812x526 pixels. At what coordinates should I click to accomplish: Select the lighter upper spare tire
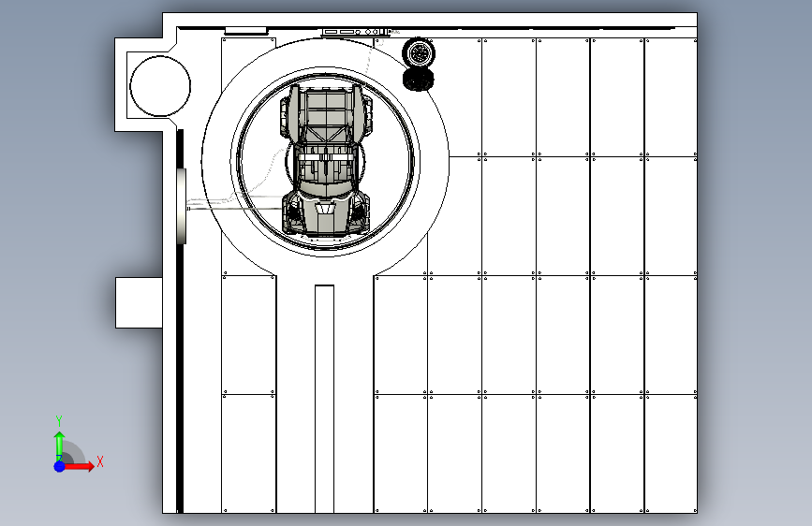click(419, 52)
